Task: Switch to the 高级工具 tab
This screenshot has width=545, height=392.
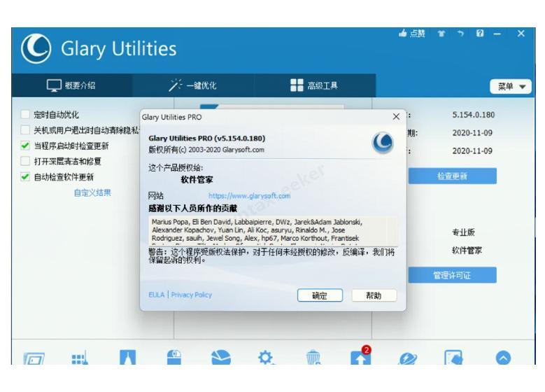Action: pos(314,85)
